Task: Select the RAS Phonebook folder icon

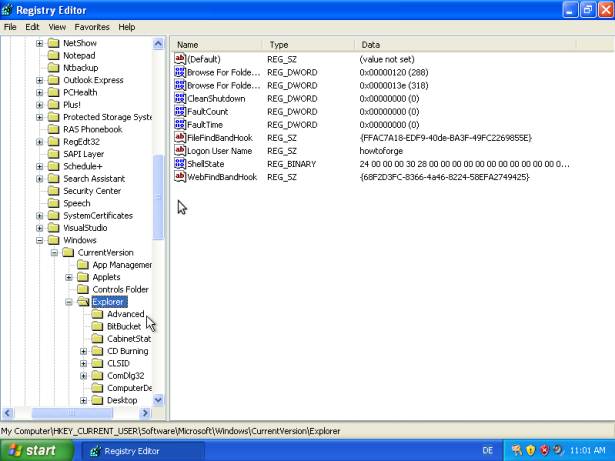Action: [x=53, y=129]
